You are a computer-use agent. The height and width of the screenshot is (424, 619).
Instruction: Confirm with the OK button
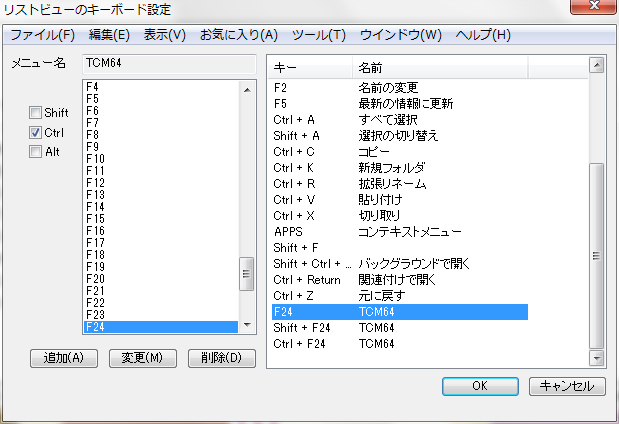(x=480, y=386)
